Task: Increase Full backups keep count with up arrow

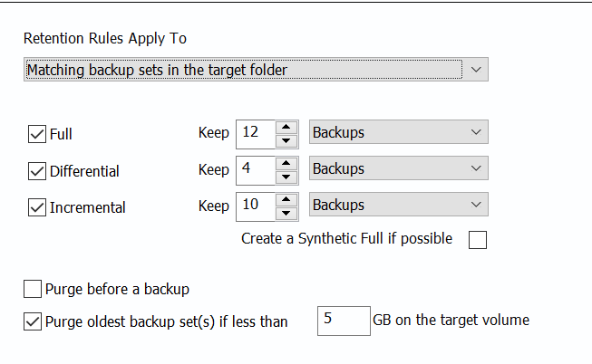Action: (x=286, y=128)
